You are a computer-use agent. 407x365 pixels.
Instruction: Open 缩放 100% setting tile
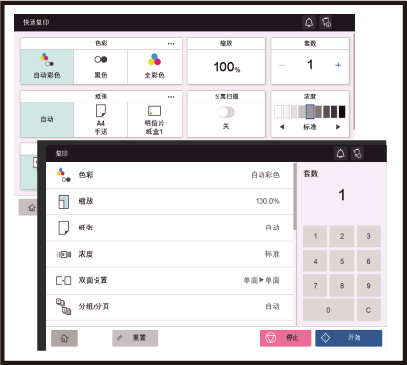[x=226, y=61]
